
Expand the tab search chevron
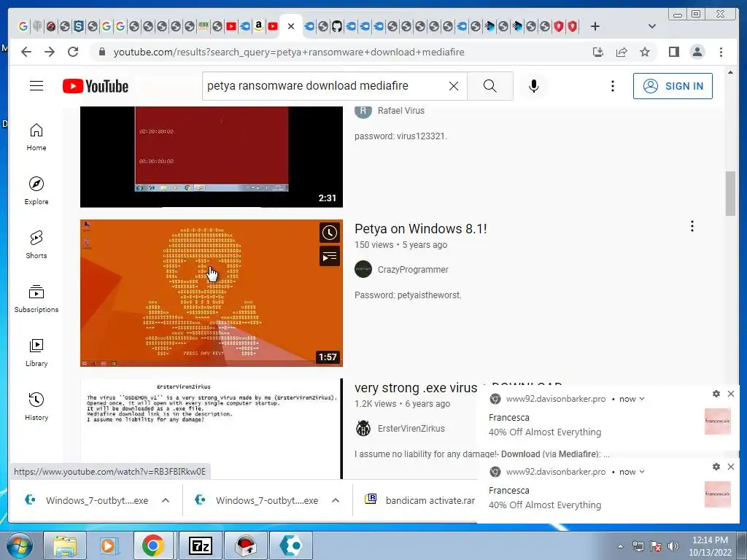652,26
